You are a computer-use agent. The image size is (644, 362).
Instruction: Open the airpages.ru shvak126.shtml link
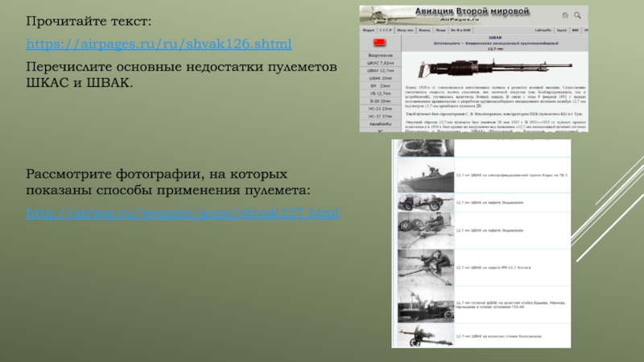click(159, 44)
